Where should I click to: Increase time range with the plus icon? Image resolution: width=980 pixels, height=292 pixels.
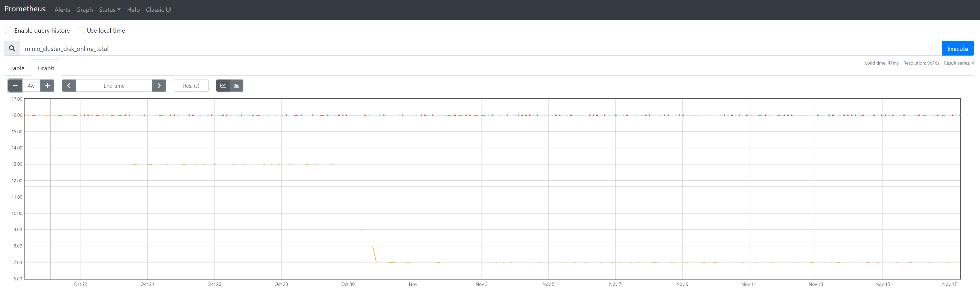pyautogui.click(x=47, y=86)
